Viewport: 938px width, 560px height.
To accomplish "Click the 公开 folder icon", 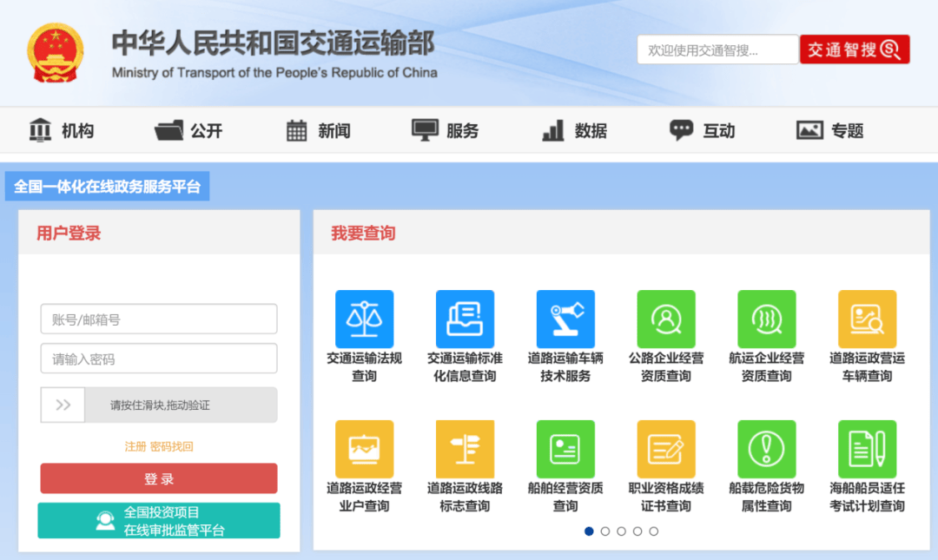I will point(168,130).
